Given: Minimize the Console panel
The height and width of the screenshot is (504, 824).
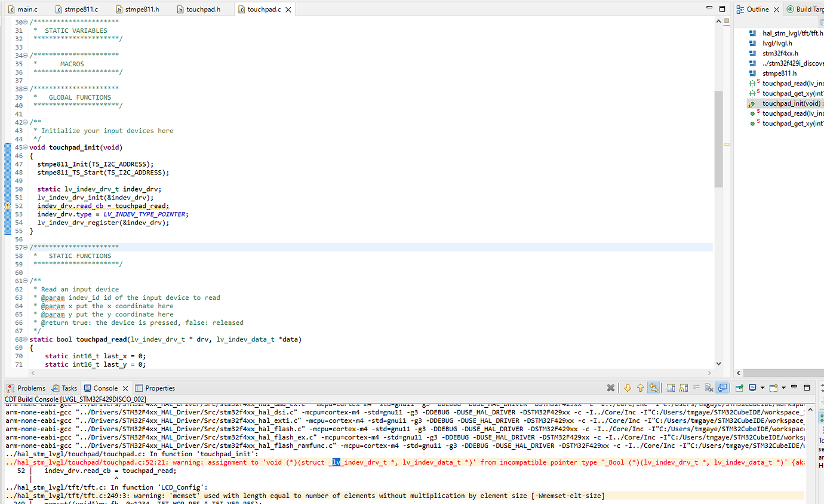Looking at the screenshot, I should coord(795,388).
